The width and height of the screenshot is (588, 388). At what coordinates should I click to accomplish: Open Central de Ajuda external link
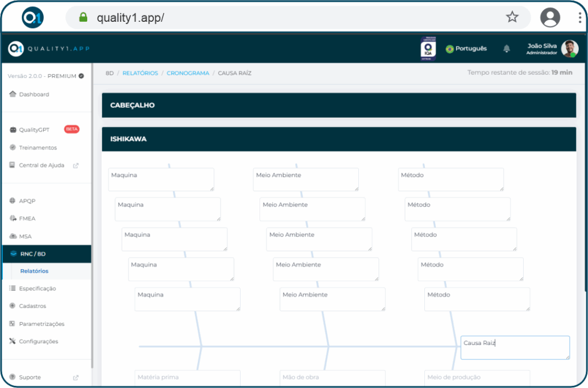pyautogui.click(x=41, y=165)
